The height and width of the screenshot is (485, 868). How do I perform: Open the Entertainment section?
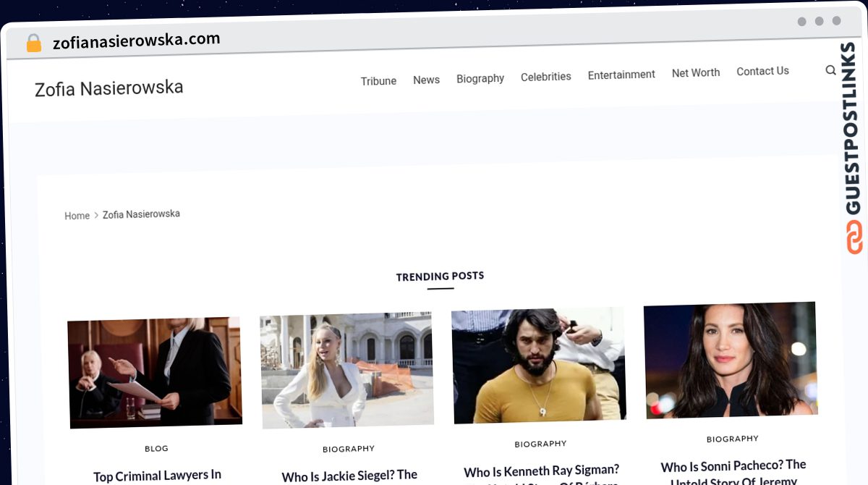(x=621, y=75)
